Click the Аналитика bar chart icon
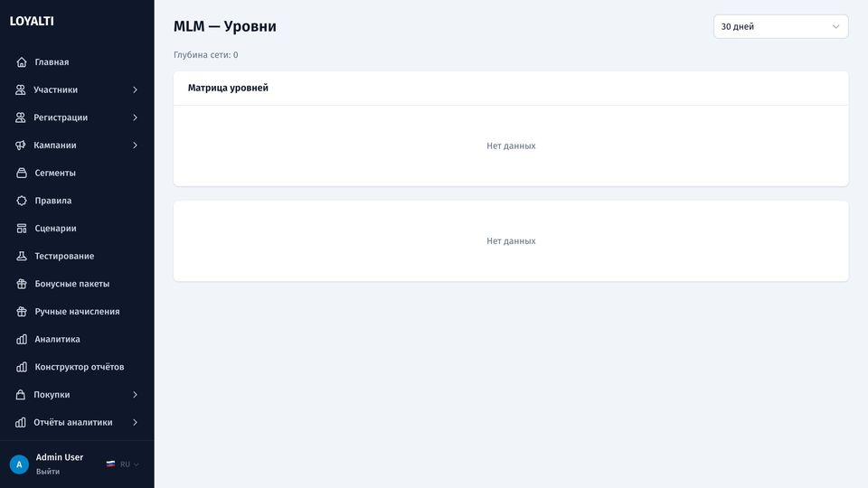Image resolution: width=868 pixels, height=488 pixels. [x=22, y=339]
